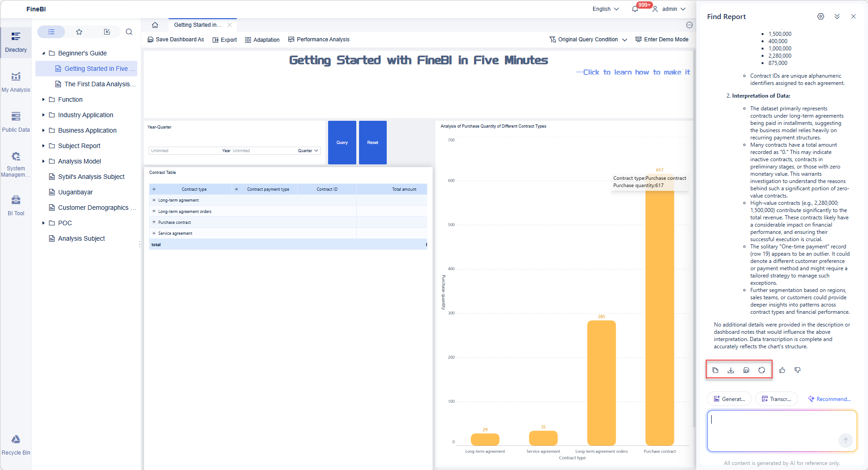This screenshot has height=470, width=868.
Task: Enter Demo Mode
Action: [662, 40]
